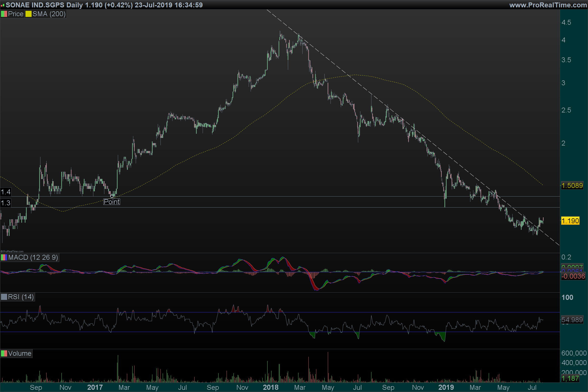Open the SMA (200) indicator label
588x392 pixels.
49,14
